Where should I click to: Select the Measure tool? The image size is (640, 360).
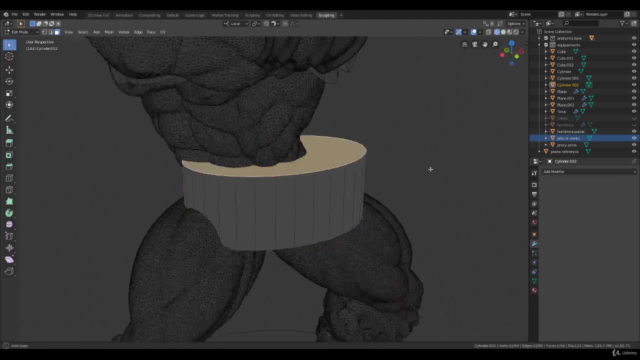pyautogui.click(x=9, y=130)
